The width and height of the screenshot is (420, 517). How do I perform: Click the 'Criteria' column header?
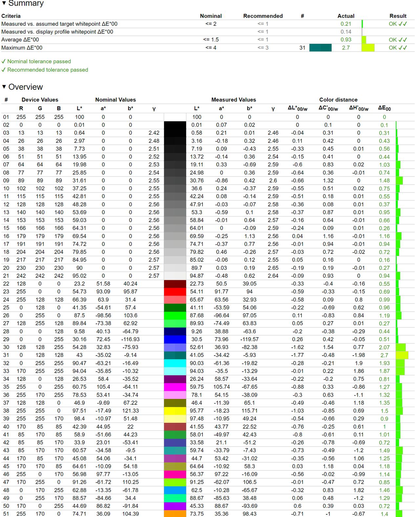pyautogui.click(x=11, y=16)
